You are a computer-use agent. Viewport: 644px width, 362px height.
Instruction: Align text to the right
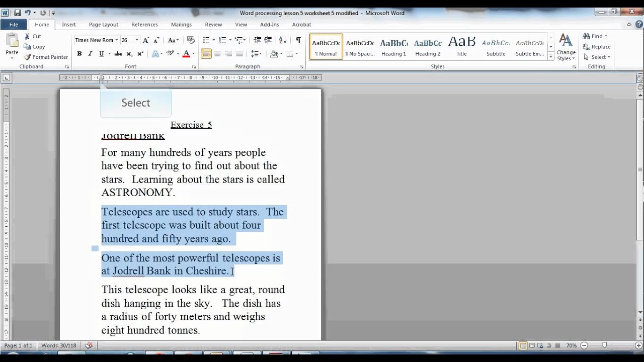tap(228, 54)
